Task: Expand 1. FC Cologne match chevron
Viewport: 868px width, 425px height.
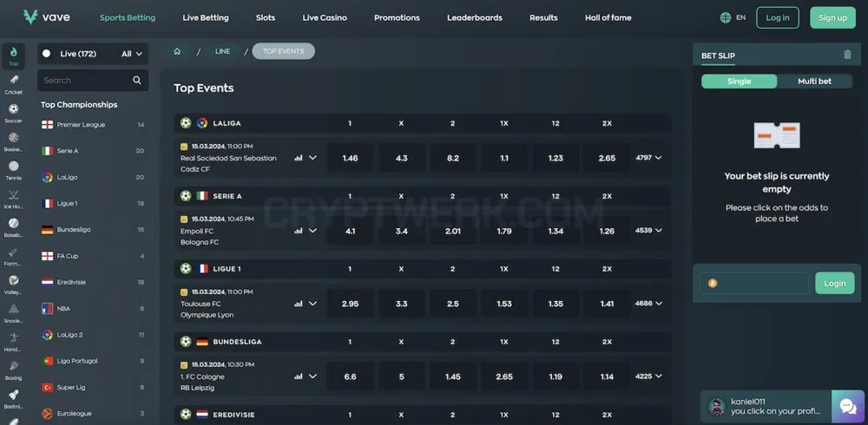Action: click(x=312, y=376)
